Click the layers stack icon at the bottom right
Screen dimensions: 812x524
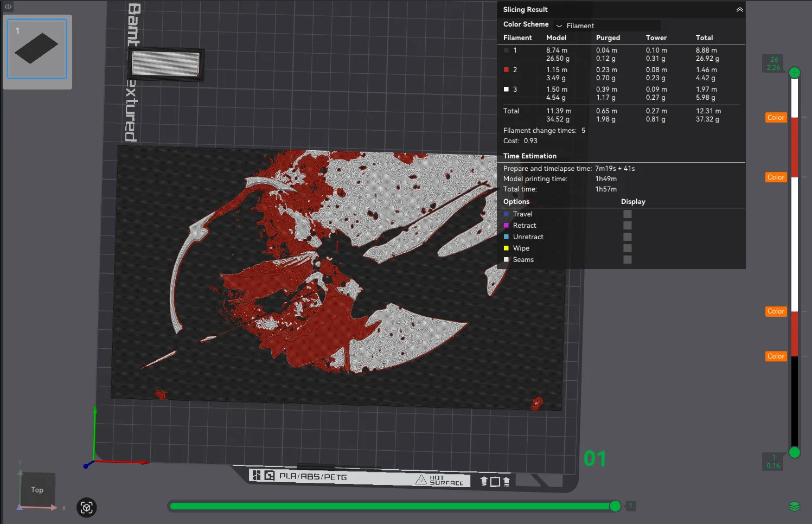(x=794, y=506)
